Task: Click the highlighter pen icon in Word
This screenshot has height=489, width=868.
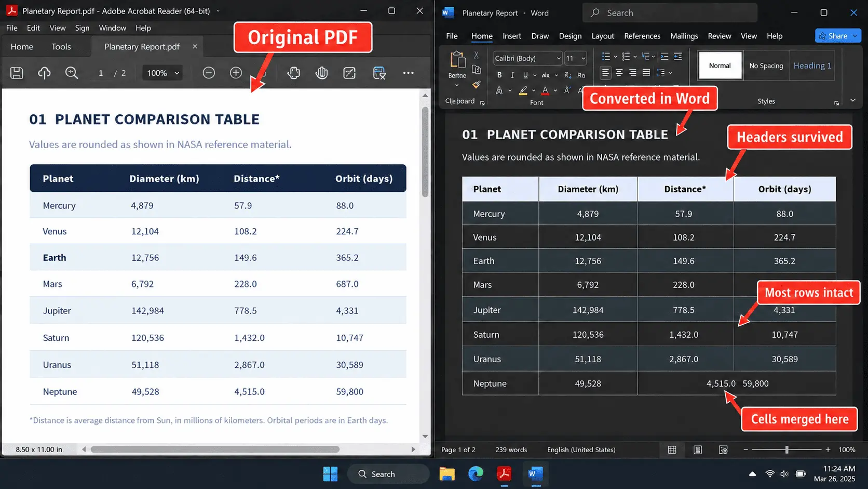Action: point(523,90)
